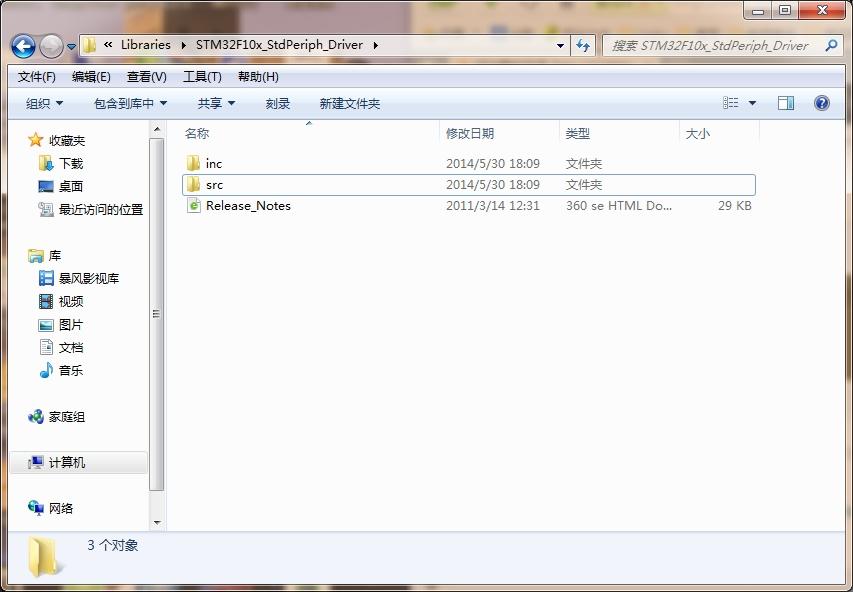Toggle the preview pane icon
Viewport: 853px width, 592px height.
click(x=786, y=103)
